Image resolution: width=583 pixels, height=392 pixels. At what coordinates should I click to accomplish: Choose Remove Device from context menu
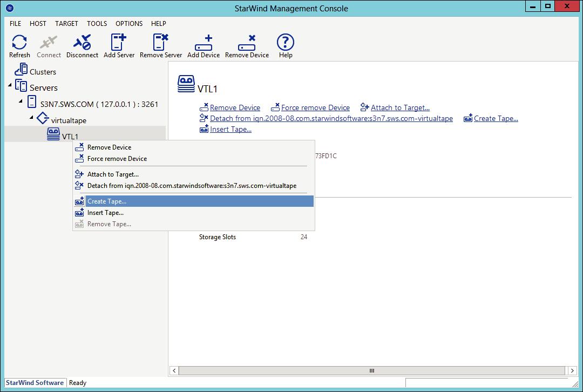[194, 147]
